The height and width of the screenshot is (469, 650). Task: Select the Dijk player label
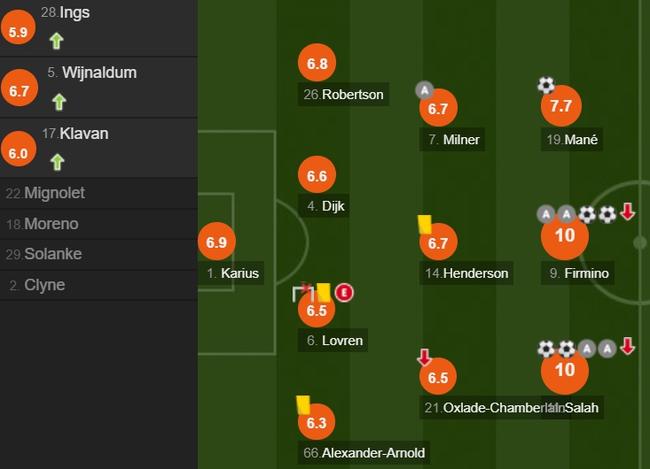tap(324, 206)
